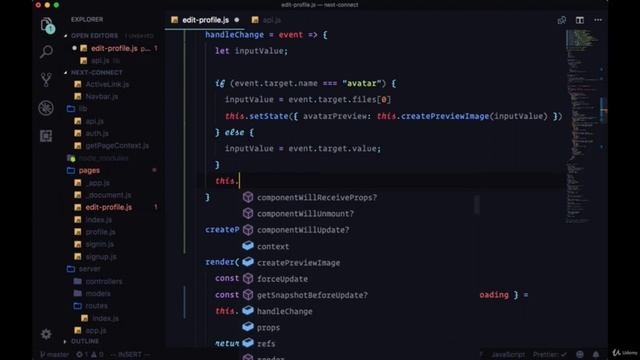Open edit-profile.js from the Open Editors list

tap(114, 48)
